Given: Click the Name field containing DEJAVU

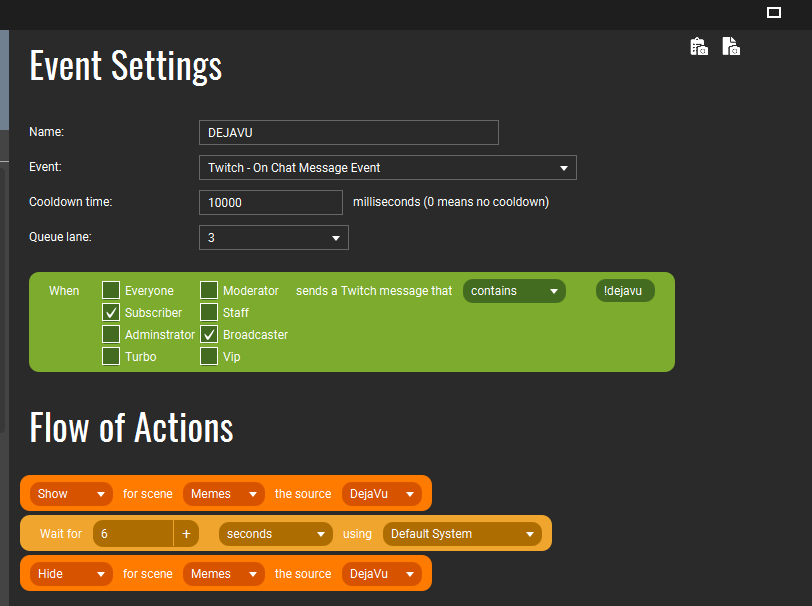Looking at the screenshot, I should pyautogui.click(x=348, y=132).
